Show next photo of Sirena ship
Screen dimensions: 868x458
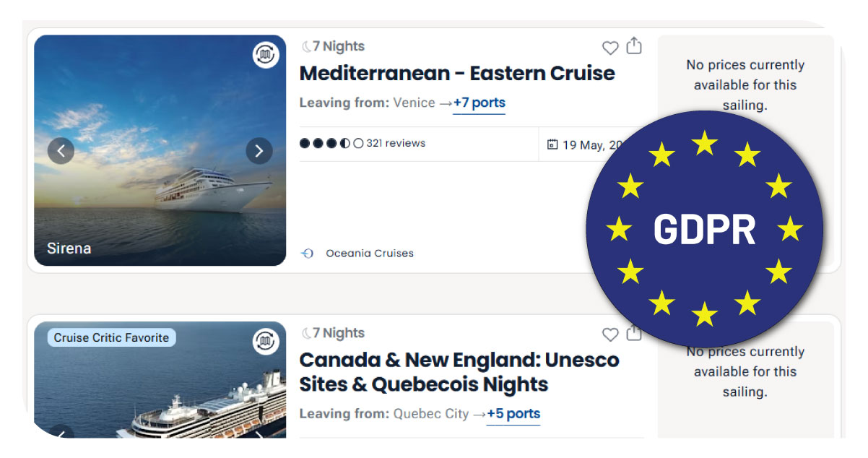pos(259,151)
